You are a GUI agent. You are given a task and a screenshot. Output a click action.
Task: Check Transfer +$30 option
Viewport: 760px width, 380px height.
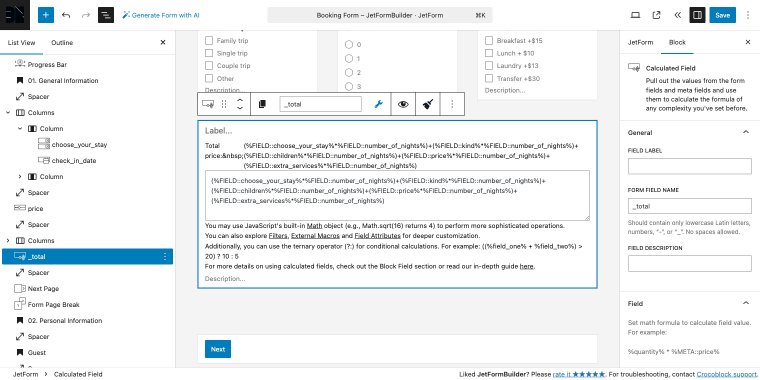pyautogui.click(x=489, y=78)
